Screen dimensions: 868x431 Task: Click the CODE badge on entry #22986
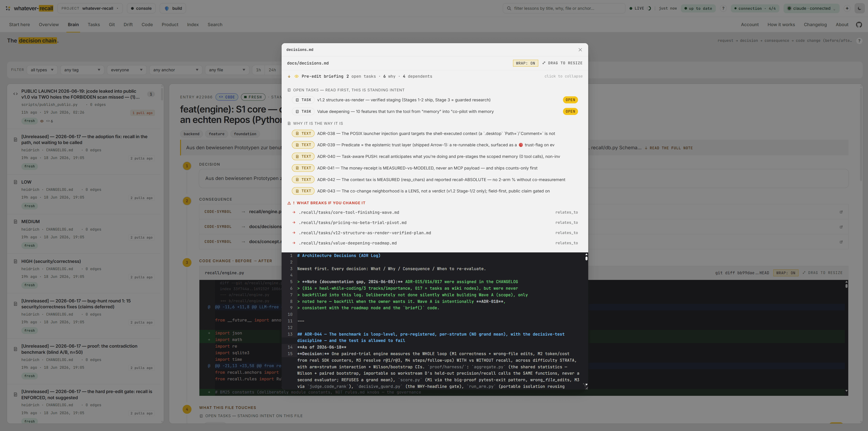point(227,97)
